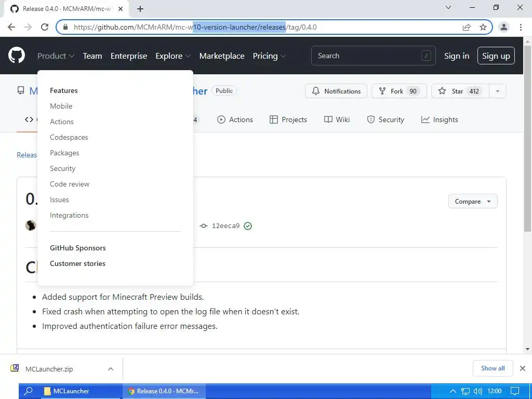The image size is (532, 399).
Task: Close the Release 0.4.0 browser tab
Action: (x=121, y=9)
